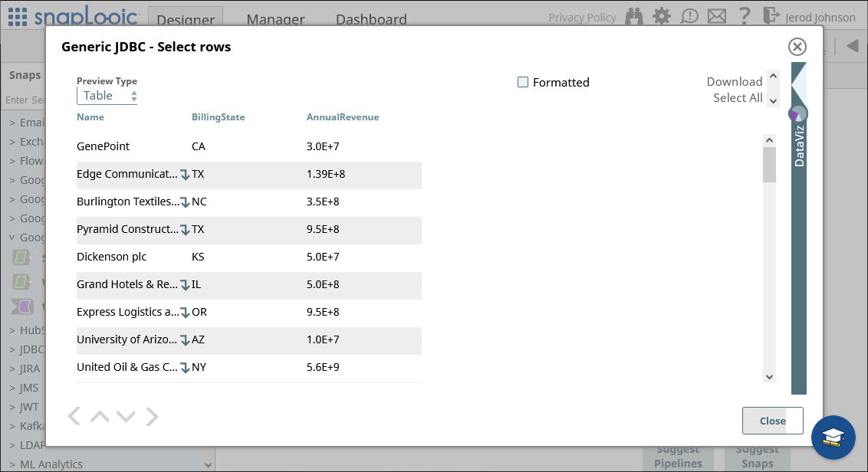This screenshot has height=472, width=868.
Task: Click the apps grid icon
Action: point(17,17)
